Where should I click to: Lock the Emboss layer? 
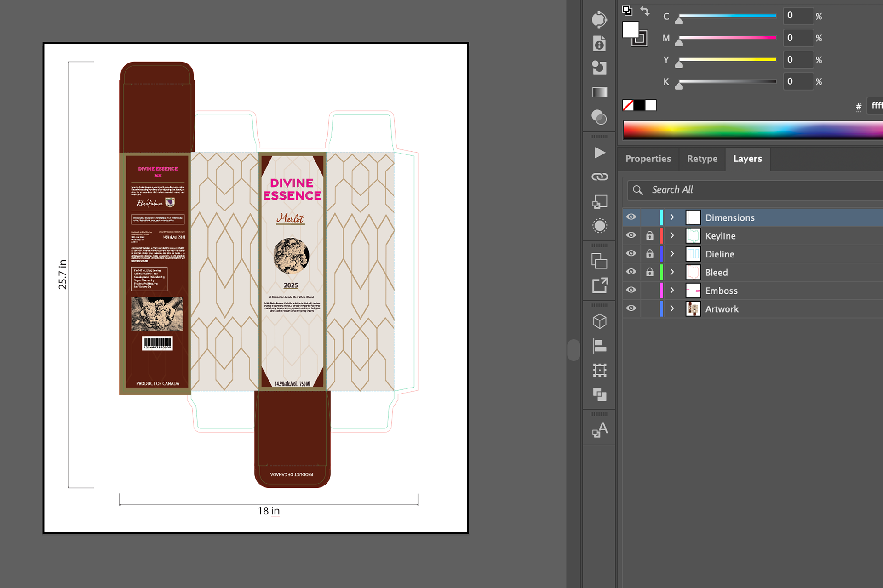pos(649,291)
